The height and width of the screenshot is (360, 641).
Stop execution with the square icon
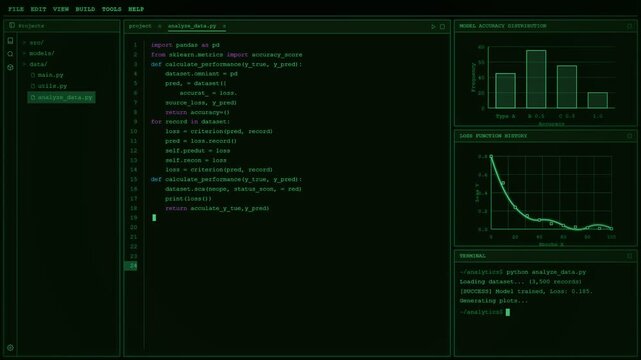[442, 27]
